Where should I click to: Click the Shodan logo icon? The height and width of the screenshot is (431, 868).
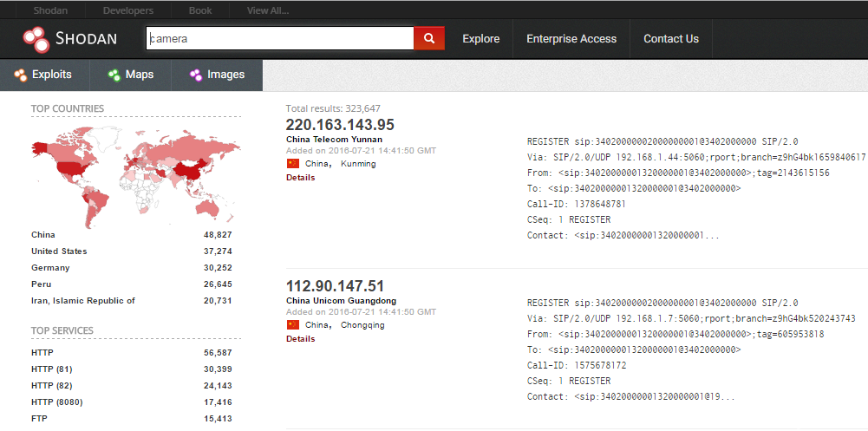pyautogui.click(x=37, y=39)
